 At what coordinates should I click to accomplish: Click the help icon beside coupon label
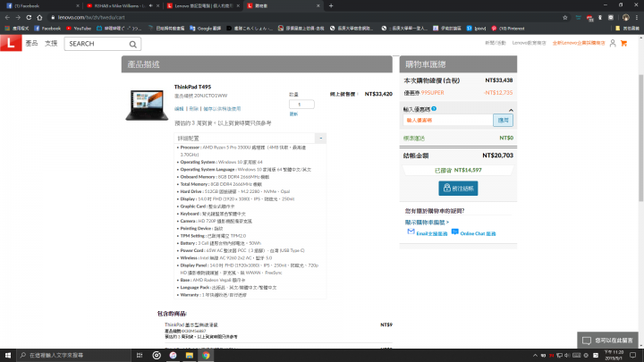pyautogui.click(x=434, y=109)
